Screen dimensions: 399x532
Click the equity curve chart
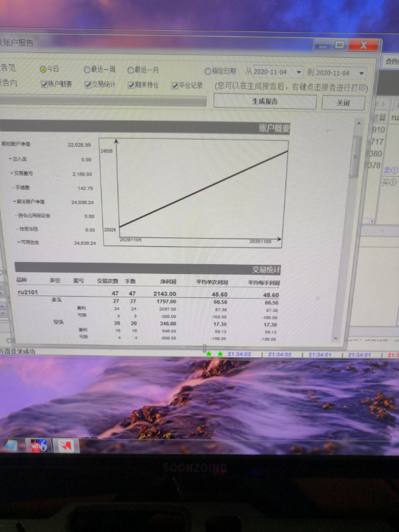coord(194,193)
